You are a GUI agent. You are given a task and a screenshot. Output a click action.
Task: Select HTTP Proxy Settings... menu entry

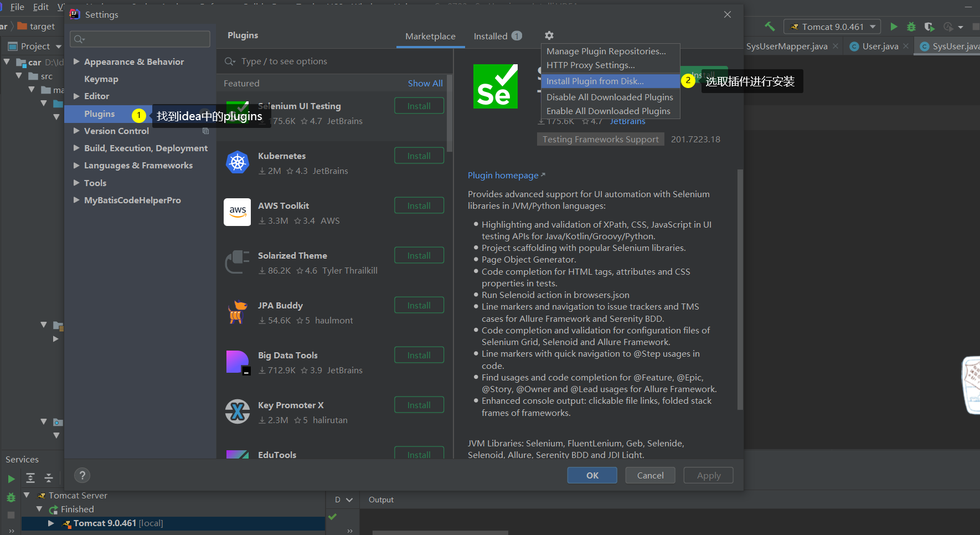coord(610,65)
